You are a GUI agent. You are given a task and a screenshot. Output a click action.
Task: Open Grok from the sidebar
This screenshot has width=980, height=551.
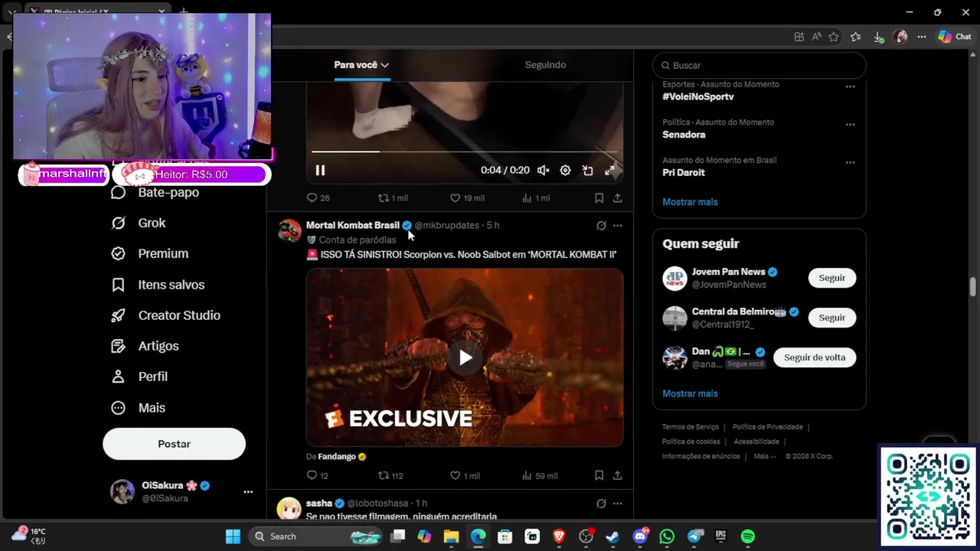pyautogui.click(x=138, y=223)
